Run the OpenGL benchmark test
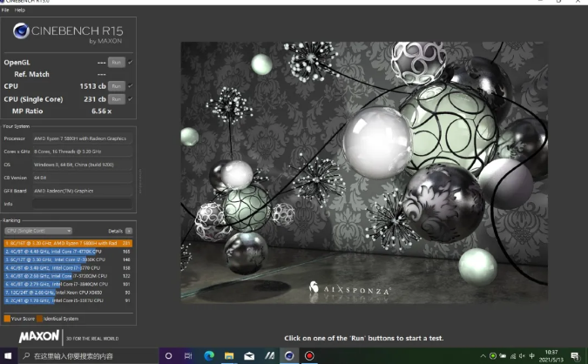The width and height of the screenshot is (588, 364). (x=115, y=63)
